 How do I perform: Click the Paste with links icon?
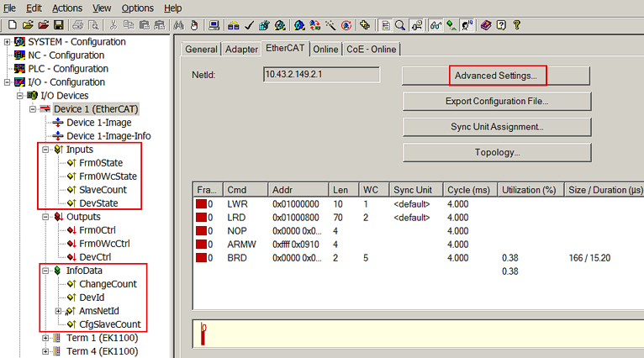point(160,25)
